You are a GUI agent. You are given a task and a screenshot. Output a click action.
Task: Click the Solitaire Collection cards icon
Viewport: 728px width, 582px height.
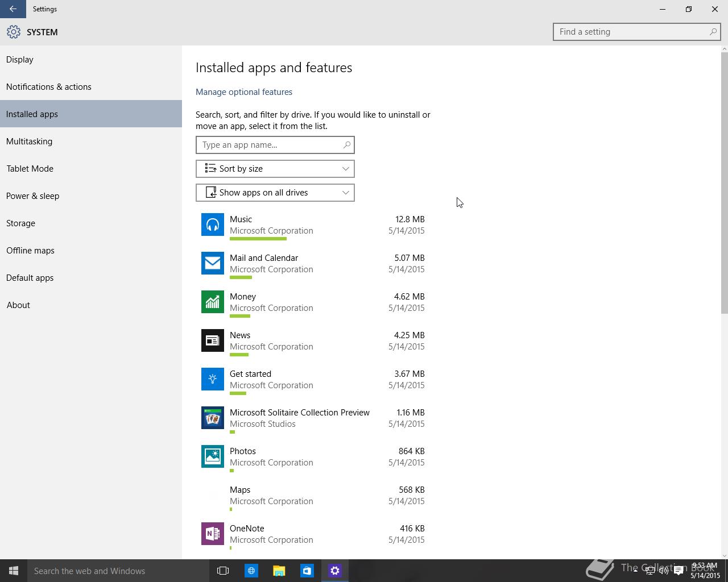pos(213,418)
